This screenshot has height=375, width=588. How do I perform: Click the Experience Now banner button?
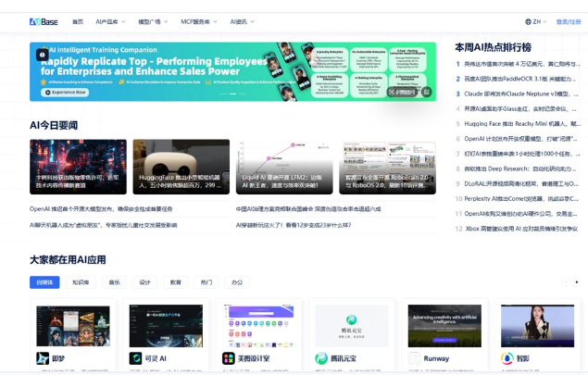pos(65,93)
